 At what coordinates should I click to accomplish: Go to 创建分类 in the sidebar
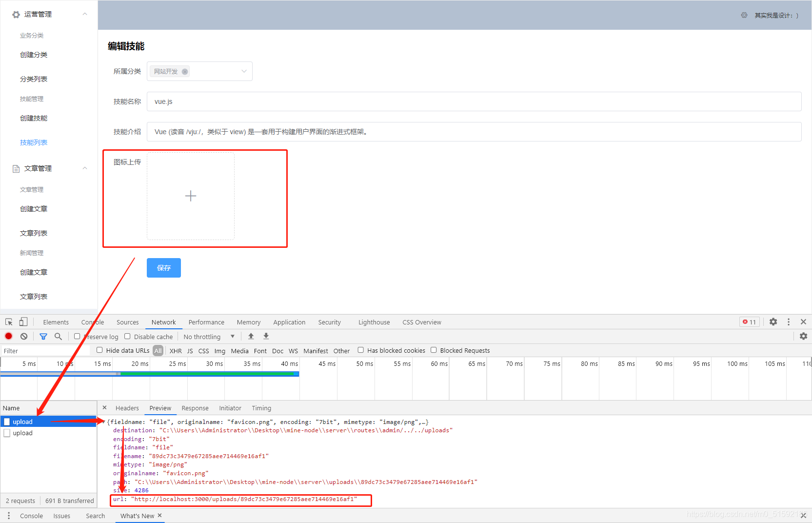point(34,55)
